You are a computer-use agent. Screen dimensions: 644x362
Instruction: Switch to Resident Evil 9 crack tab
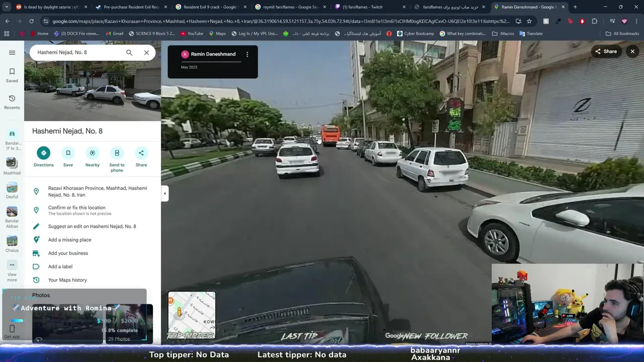click(x=211, y=7)
